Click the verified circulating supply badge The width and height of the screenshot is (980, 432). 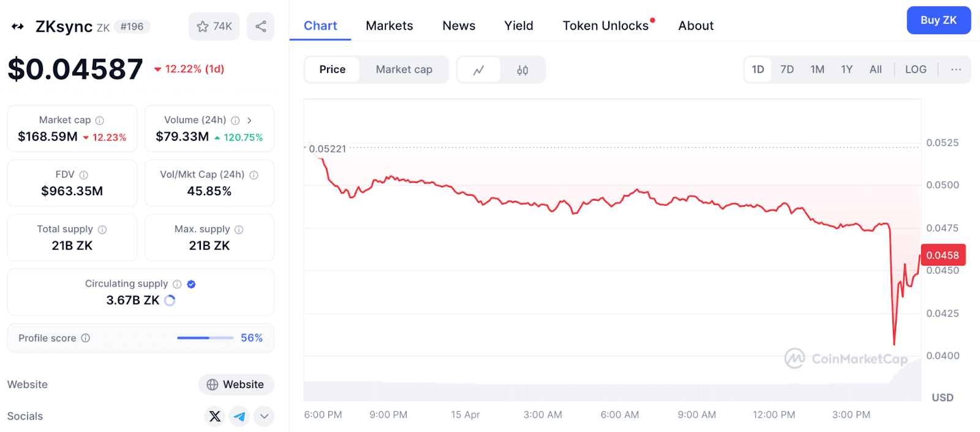[x=191, y=284]
